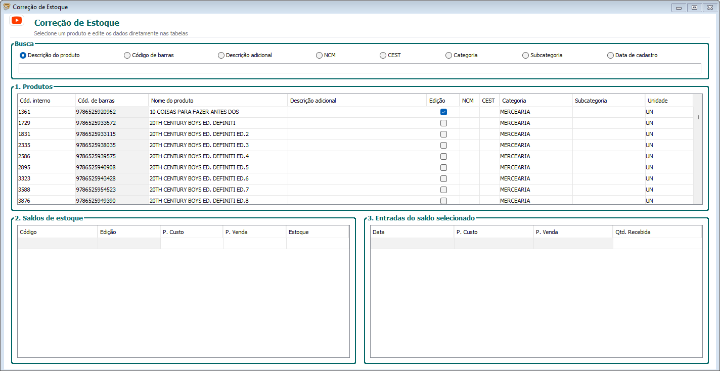This screenshot has height=371, width=720.
Task: Click internal code cell '3388'
Action: point(46,189)
